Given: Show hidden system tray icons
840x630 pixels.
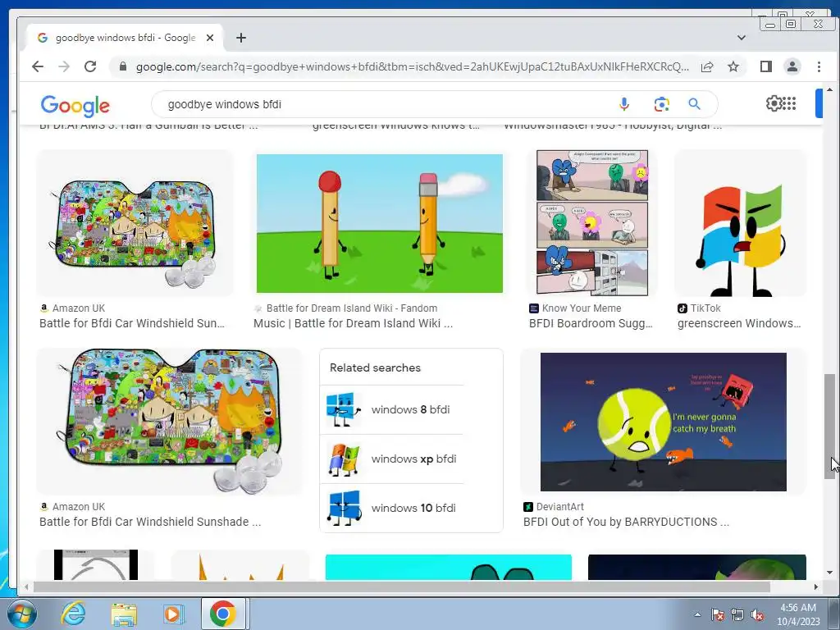Looking at the screenshot, I should [x=697, y=614].
